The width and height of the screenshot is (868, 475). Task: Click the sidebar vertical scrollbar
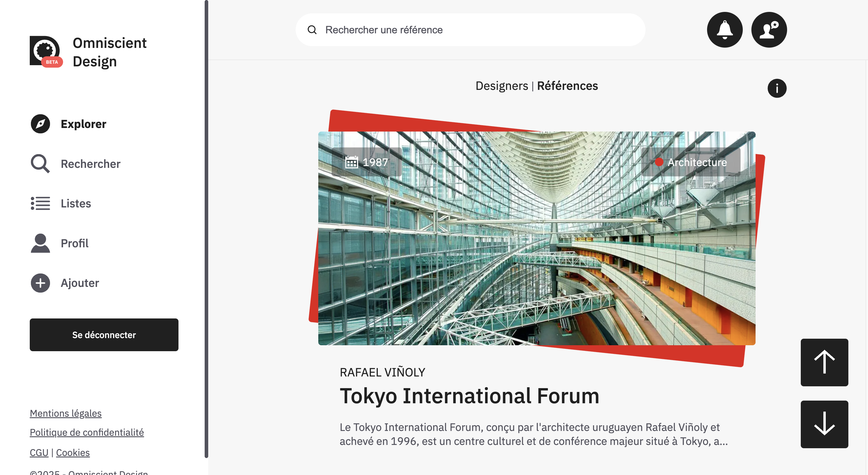(x=206, y=229)
